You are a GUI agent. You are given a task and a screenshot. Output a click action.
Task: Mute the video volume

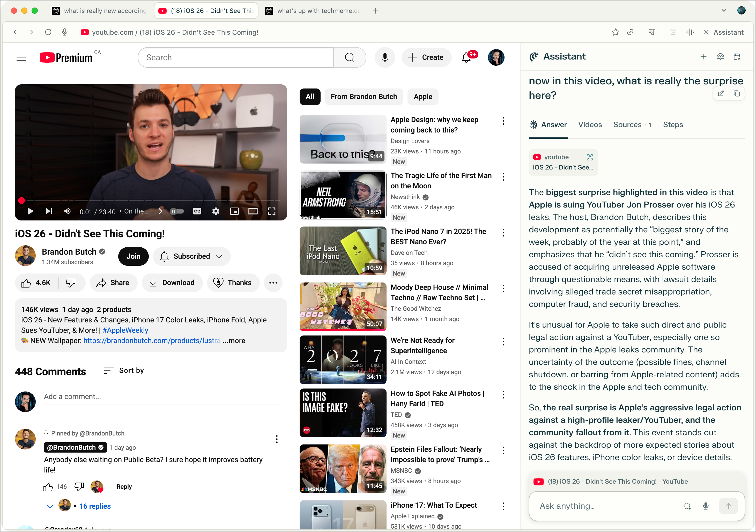tap(68, 211)
